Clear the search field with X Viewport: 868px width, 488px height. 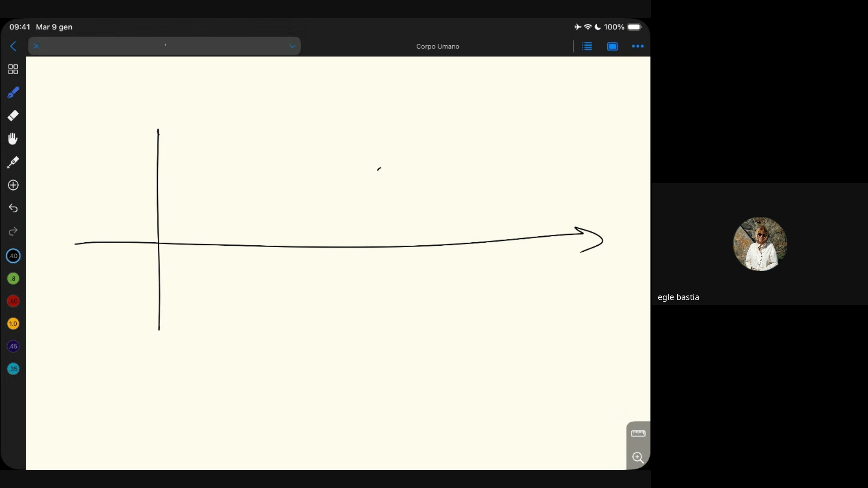pyautogui.click(x=37, y=46)
